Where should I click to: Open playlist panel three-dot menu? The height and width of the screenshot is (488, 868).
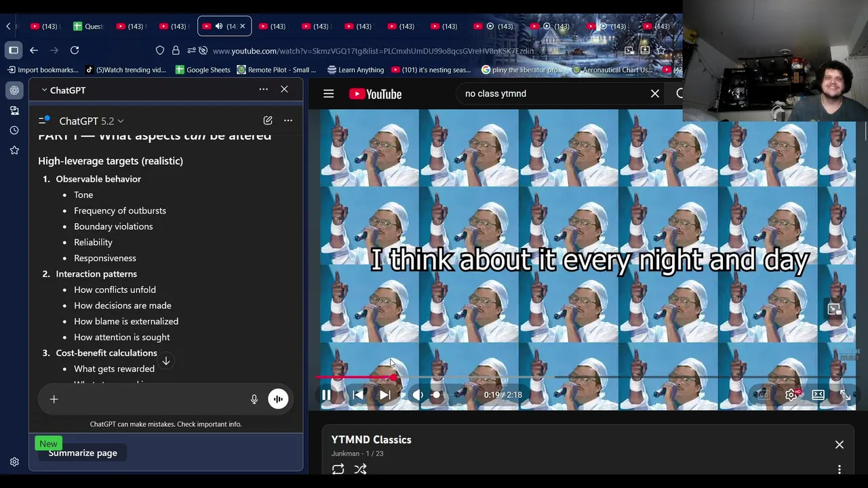pyautogui.click(x=840, y=469)
